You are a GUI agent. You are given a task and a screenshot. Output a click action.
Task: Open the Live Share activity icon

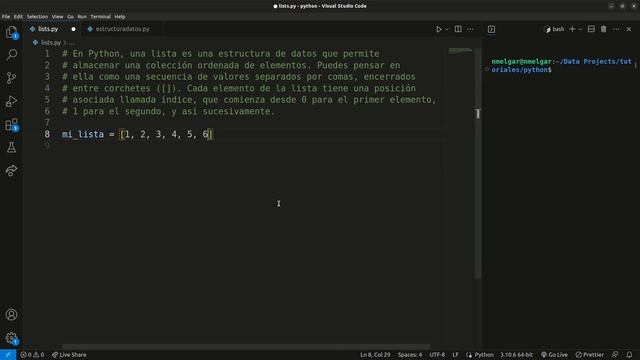point(11,171)
